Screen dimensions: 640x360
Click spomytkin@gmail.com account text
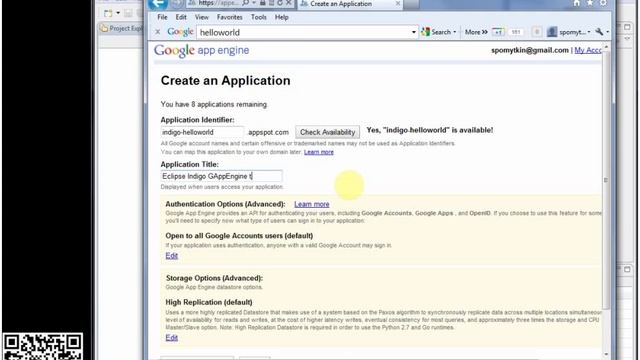point(529,50)
